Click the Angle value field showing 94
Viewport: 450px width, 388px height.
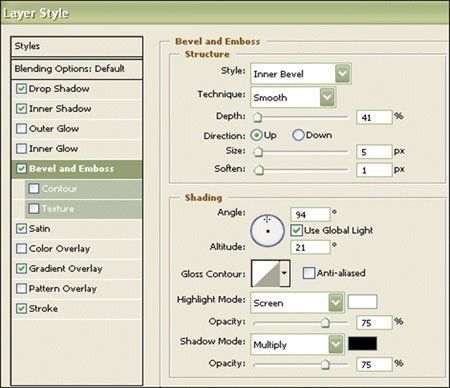[x=310, y=214]
